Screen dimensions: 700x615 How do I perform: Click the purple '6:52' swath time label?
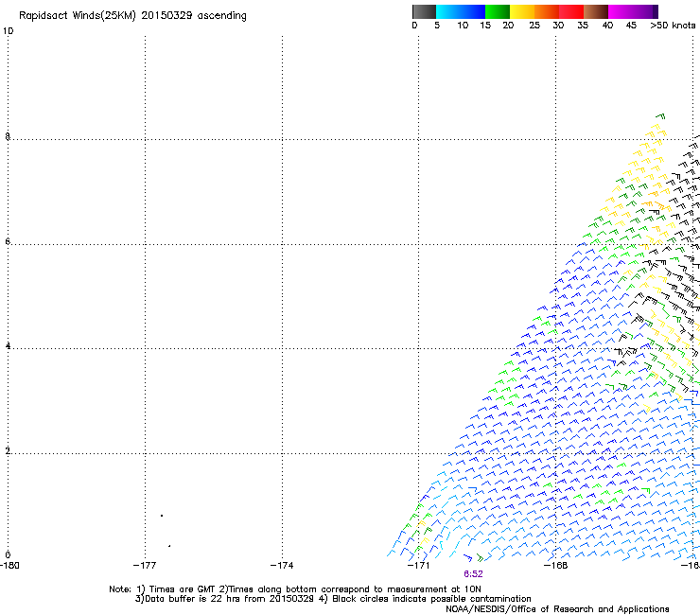[x=473, y=574]
